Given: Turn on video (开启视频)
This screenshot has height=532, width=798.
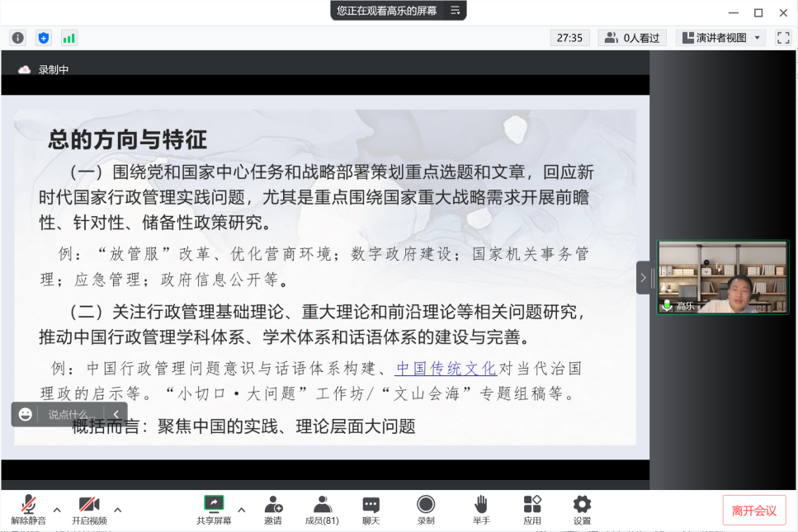Looking at the screenshot, I should 89,510.
